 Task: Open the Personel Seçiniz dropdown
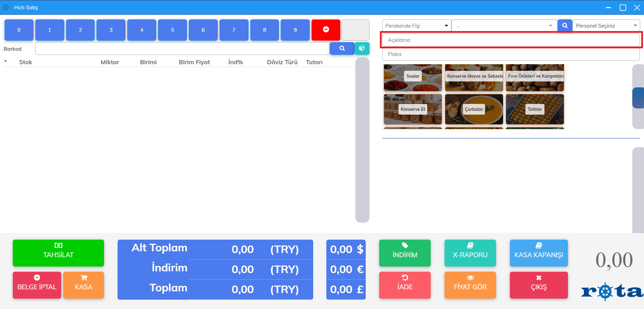tap(606, 26)
